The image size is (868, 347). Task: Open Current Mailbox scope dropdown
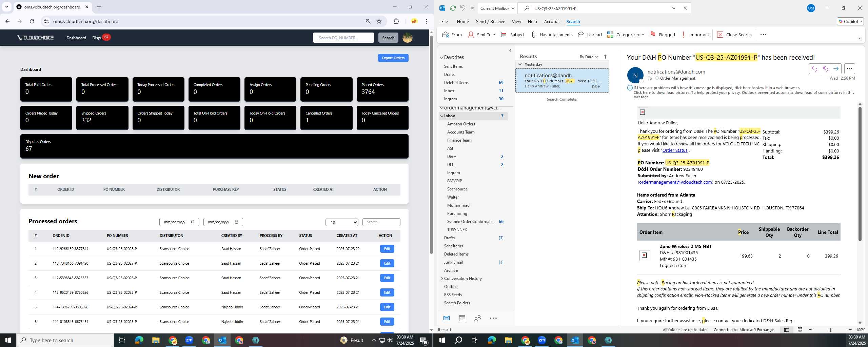coord(497,8)
